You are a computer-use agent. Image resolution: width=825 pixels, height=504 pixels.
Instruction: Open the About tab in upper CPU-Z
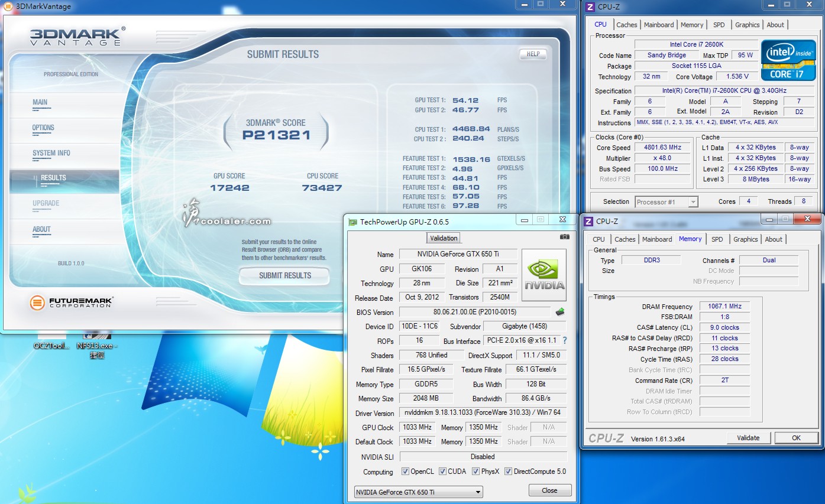[775, 25]
